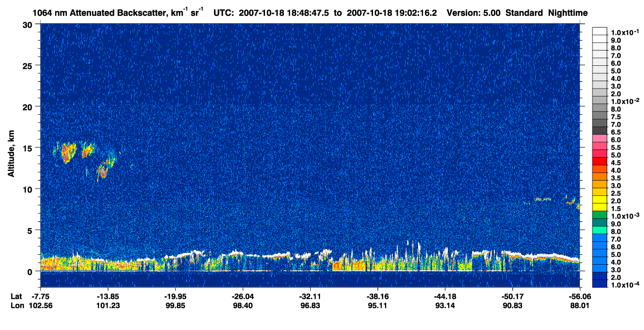Click longitude value "96.83"
This screenshot has width=644, height=330.
click(310, 306)
